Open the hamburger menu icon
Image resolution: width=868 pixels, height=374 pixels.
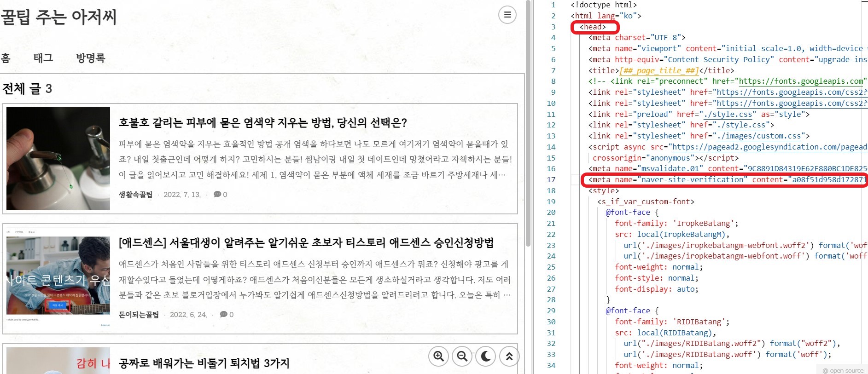coord(507,15)
